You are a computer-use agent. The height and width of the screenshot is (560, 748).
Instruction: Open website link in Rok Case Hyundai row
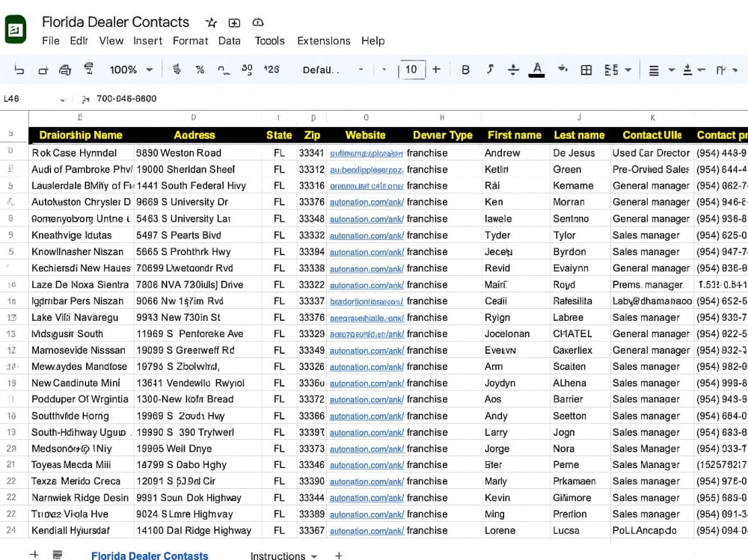pyautogui.click(x=367, y=153)
